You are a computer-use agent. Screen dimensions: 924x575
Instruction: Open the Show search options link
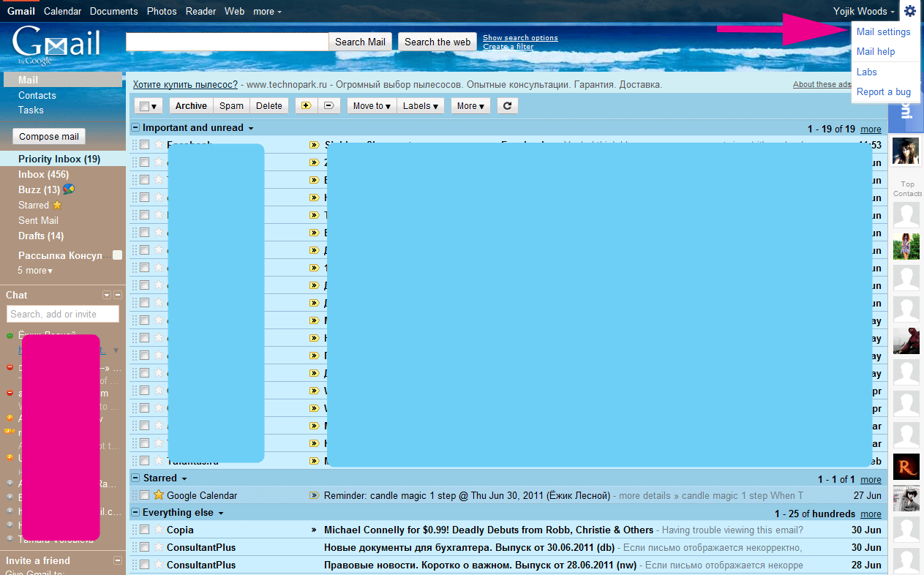[519, 37]
